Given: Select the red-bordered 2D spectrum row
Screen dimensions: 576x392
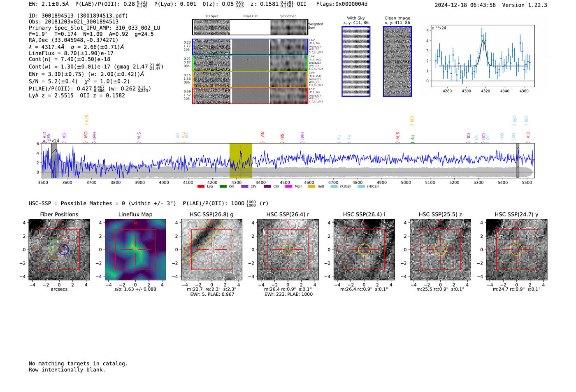Looking at the screenshot, I should 250,95.
